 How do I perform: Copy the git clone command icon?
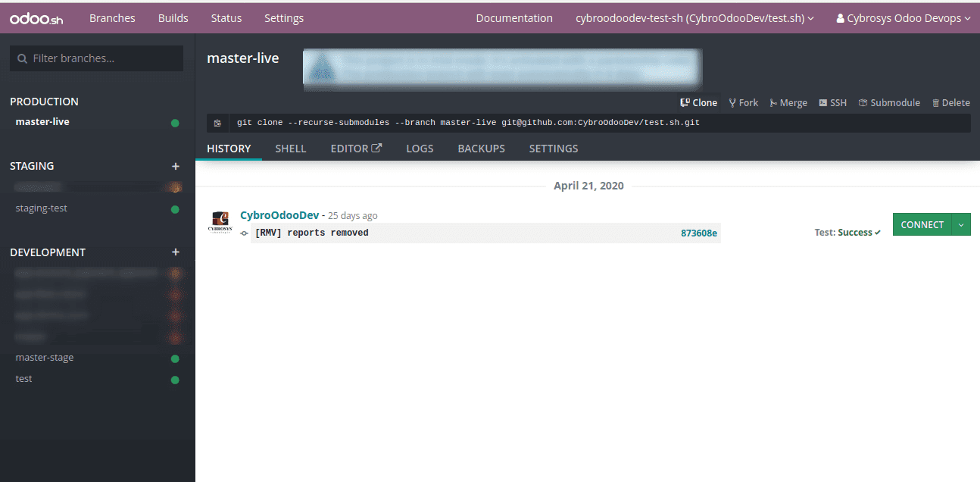tap(217, 123)
